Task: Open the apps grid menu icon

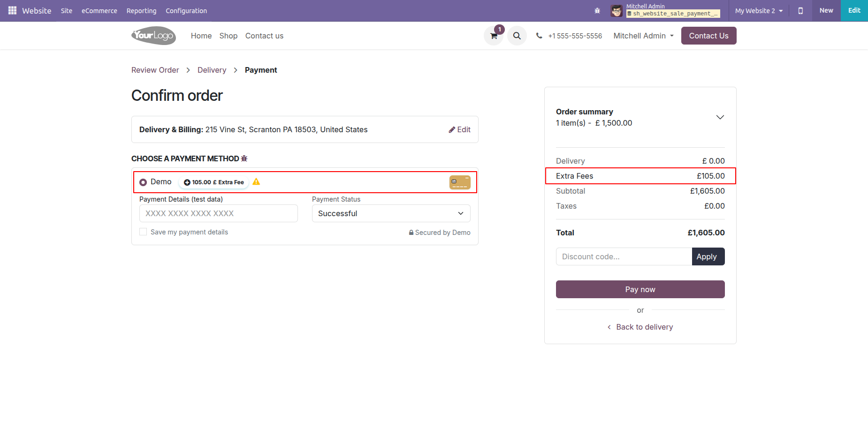Action: tap(12, 10)
